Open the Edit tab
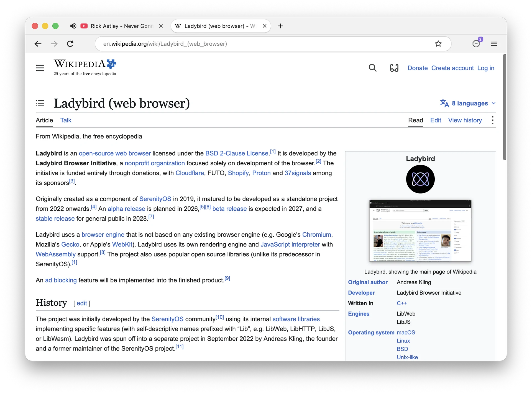The width and height of the screenshot is (532, 394). (x=436, y=120)
